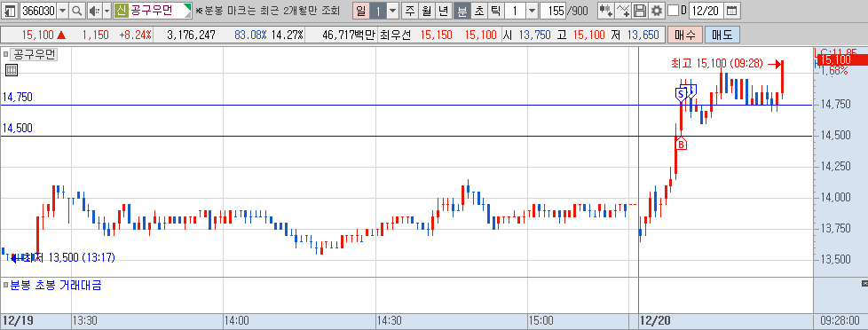Image resolution: width=868 pixels, height=330 pixels.
Task: Click the 최우선 best quote label
Action: [395, 35]
